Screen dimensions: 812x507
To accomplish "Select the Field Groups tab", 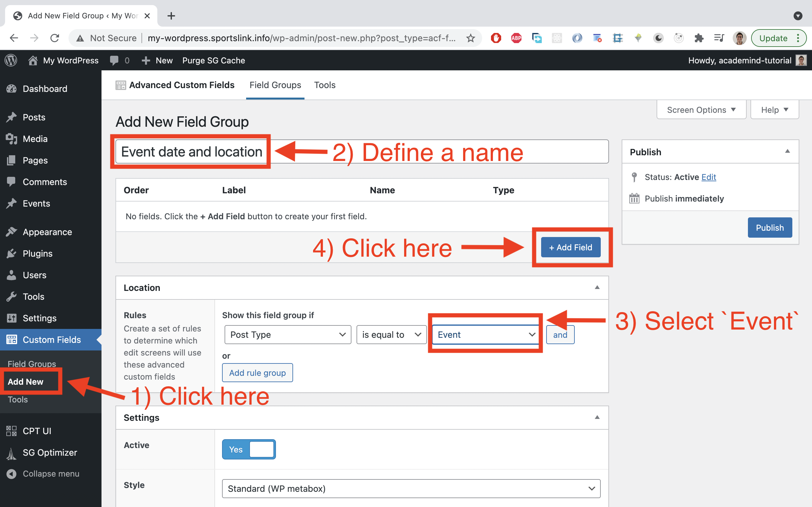I will click(275, 85).
